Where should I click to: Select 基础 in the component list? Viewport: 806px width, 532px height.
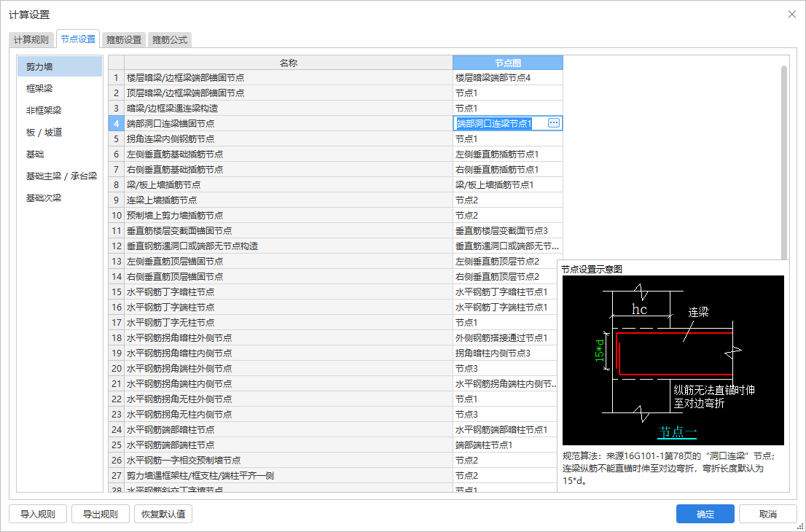click(x=60, y=154)
